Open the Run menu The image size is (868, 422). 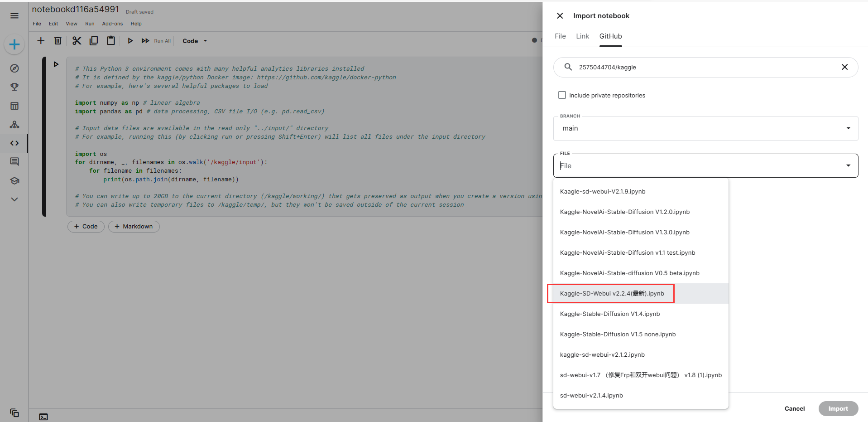point(90,24)
